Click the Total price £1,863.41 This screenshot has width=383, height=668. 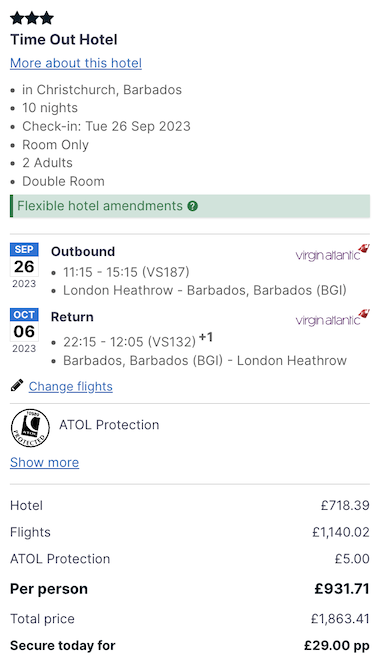coord(340,619)
